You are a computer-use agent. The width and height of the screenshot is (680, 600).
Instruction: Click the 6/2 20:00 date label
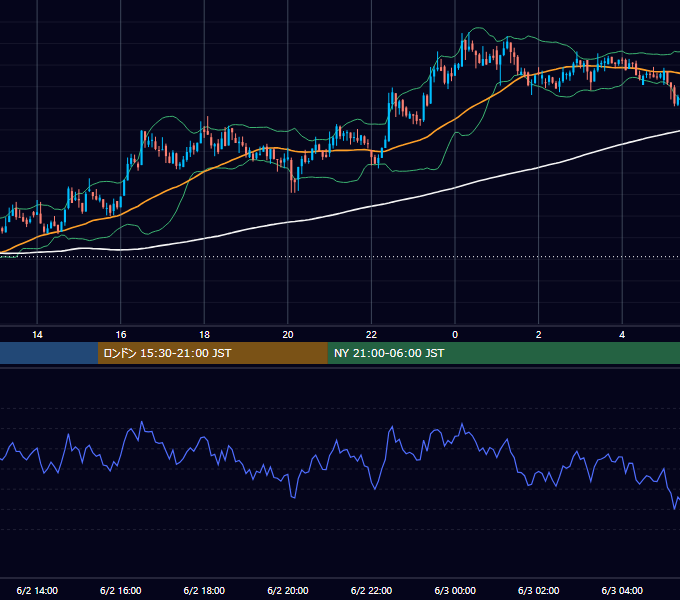pos(288,590)
